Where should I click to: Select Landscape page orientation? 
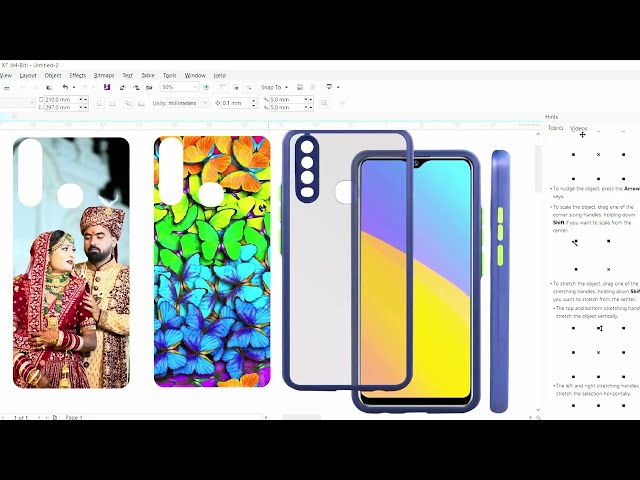112,104
